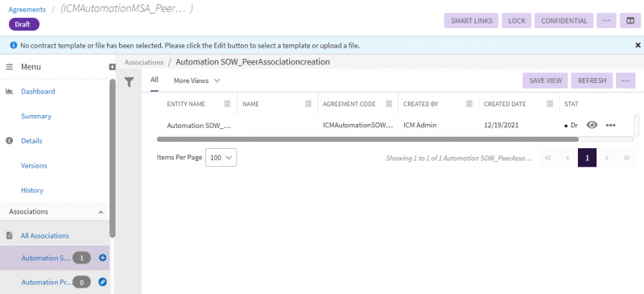This screenshot has height=294, width=644.
Task: Click the eye view icon for Automation SOW row
Action: point(592,125)
